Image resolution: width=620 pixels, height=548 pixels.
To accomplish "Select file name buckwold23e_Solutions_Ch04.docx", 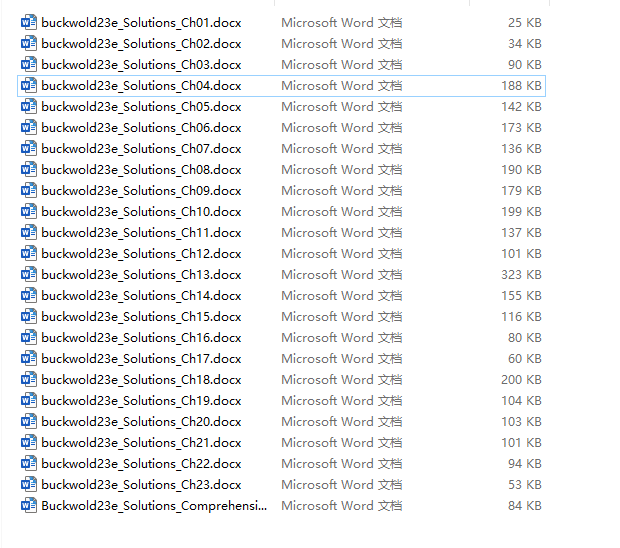I will tap(141, 86).
